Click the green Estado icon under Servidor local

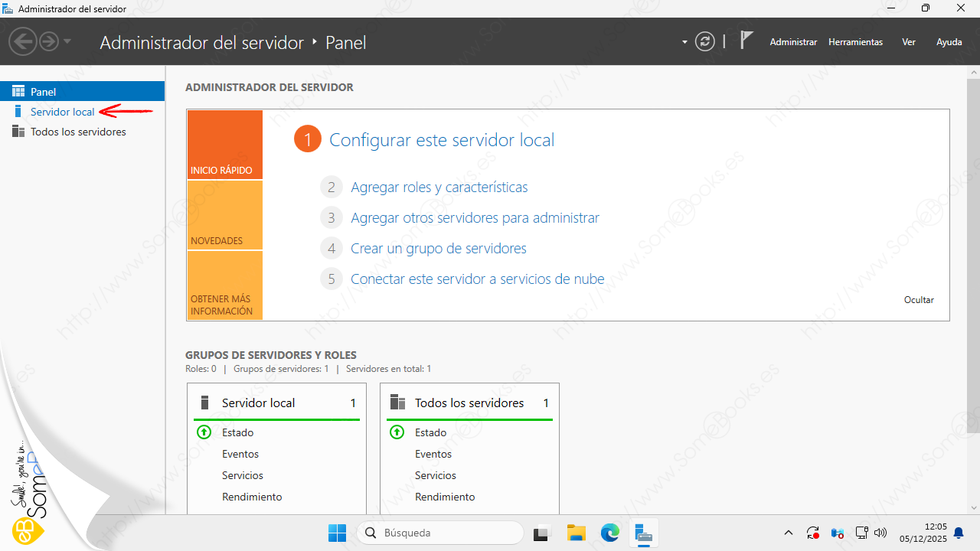pyautogui.click(x=204, y=432)
